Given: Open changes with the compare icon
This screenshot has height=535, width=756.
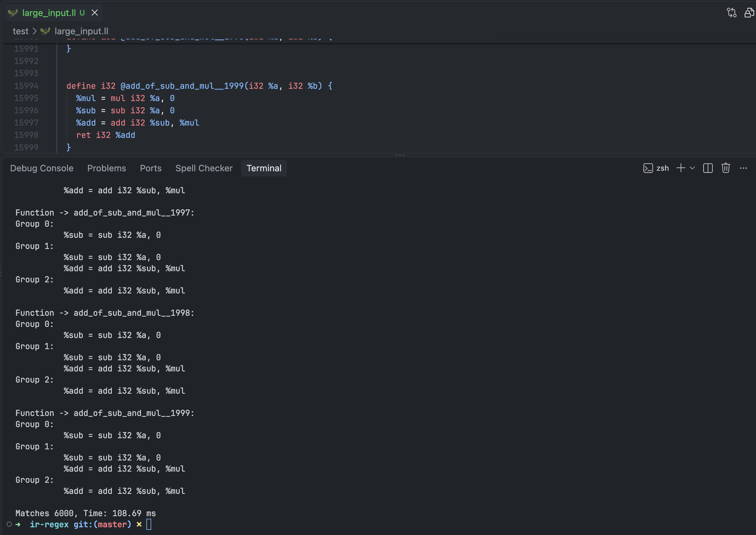Looking at the screenshot, I should click(x=731, y=13).
